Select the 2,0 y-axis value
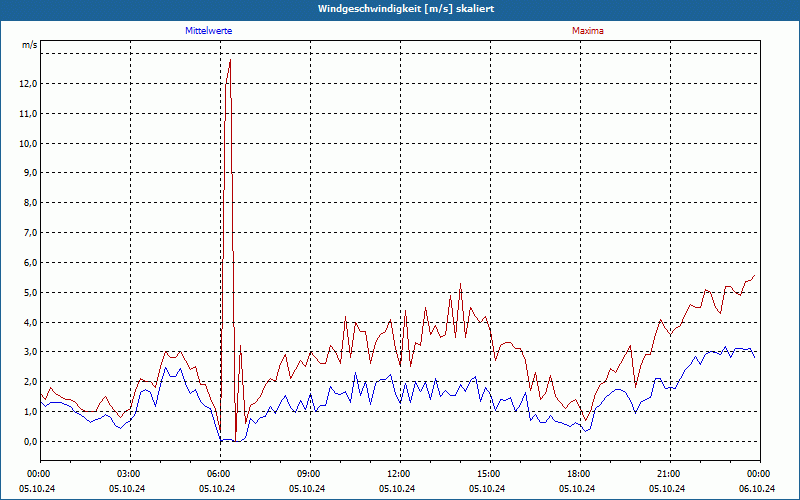The image size is (800, 500). 29,382
